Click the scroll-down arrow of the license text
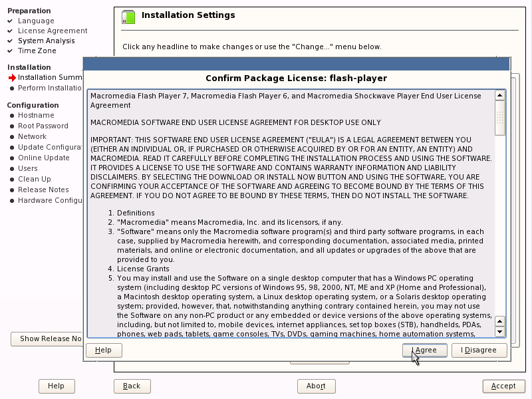 pos(500,331)
